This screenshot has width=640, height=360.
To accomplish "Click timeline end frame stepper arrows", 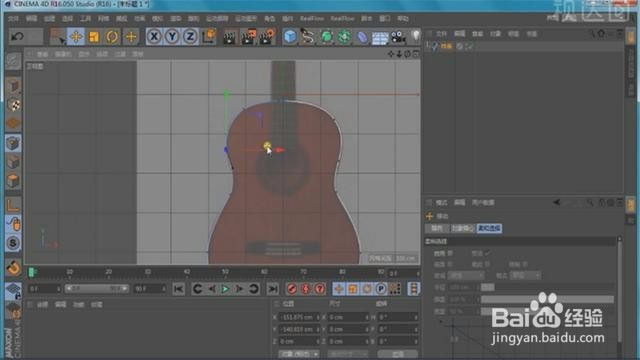I will click(164, 289).
